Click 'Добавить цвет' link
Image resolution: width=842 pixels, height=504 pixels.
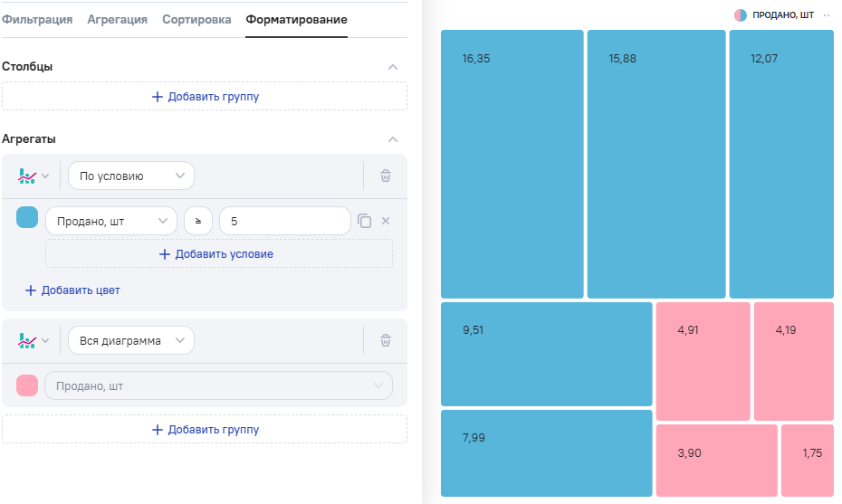pos(72,290)
